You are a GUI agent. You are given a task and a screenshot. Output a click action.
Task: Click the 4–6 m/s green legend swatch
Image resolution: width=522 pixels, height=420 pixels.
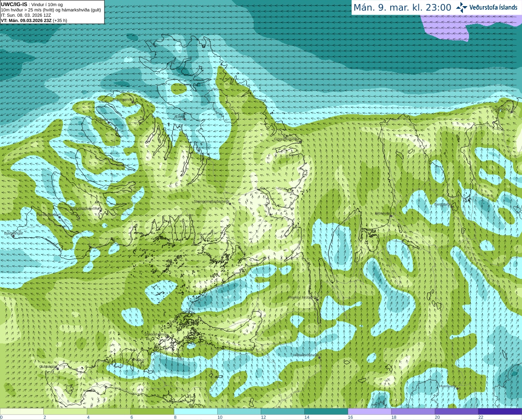(109, 411)
